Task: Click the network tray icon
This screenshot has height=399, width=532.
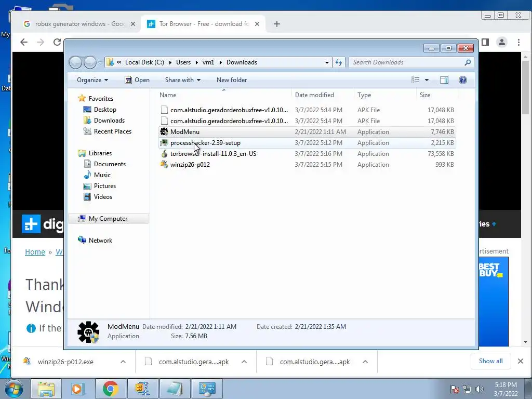Action: click(x=467, y=389)
